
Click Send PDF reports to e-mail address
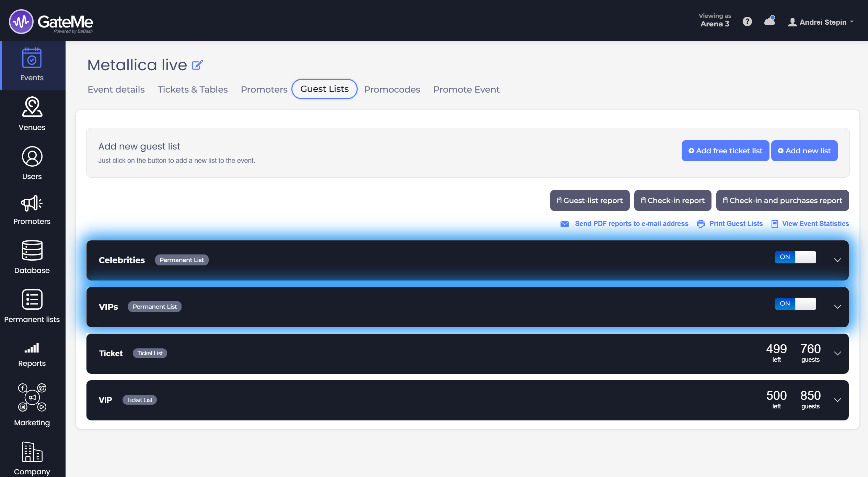[632, 224]
